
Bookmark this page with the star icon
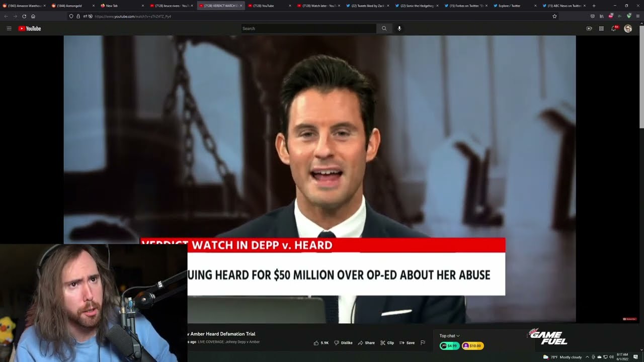(554, 16)
